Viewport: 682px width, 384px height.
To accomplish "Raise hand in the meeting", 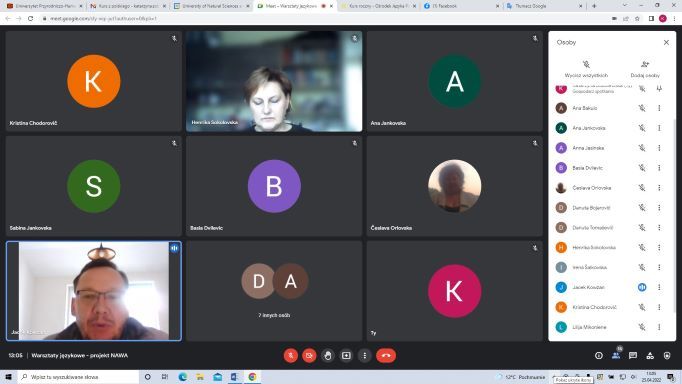I will pos(328,355).
